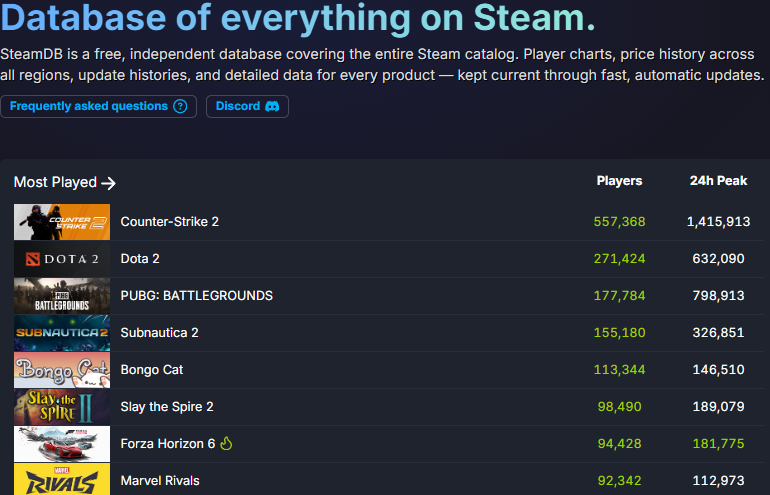Click the Most Played heading link

[65, 183]
